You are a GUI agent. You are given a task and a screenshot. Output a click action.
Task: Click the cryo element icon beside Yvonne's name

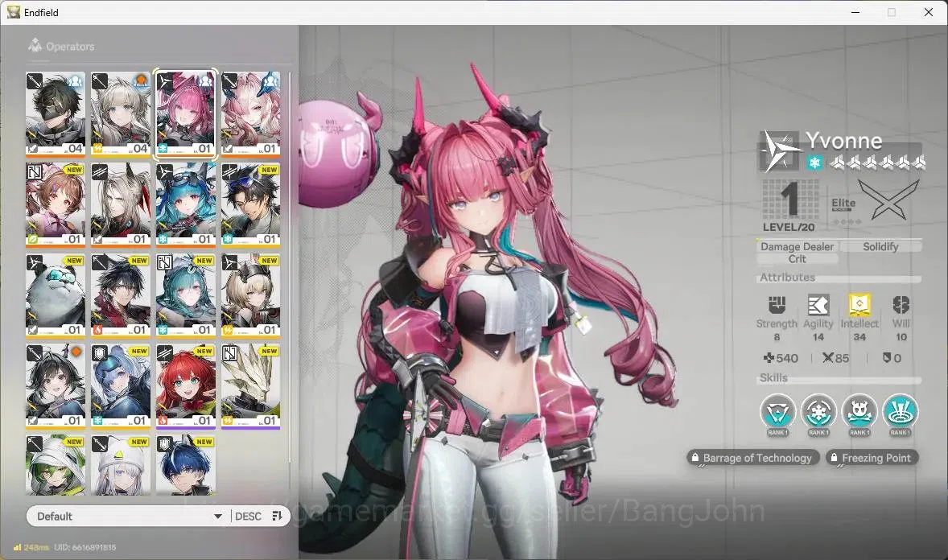pyautogui.click(x=815, y=162)
